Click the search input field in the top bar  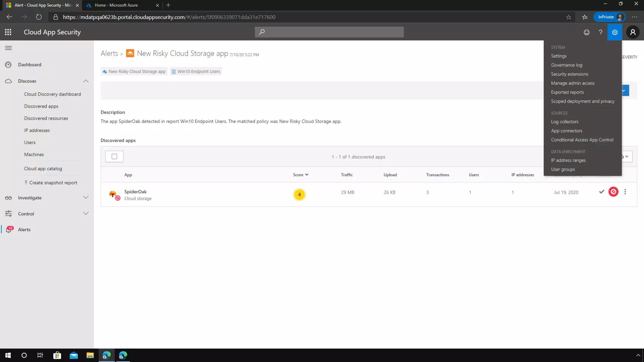329,32
